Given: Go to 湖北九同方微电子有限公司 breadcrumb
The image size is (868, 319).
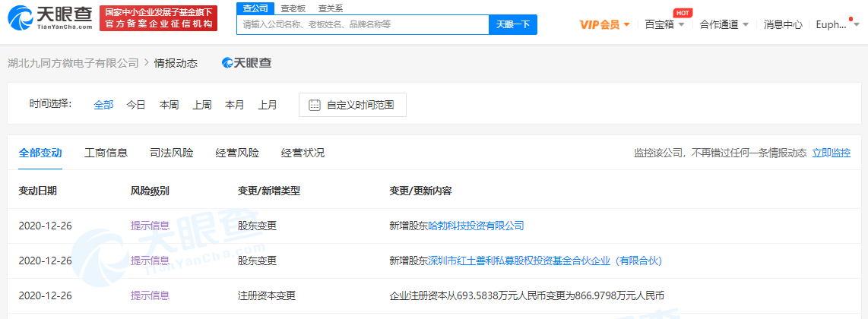Looking at the screenshot, I should (72, 63).
